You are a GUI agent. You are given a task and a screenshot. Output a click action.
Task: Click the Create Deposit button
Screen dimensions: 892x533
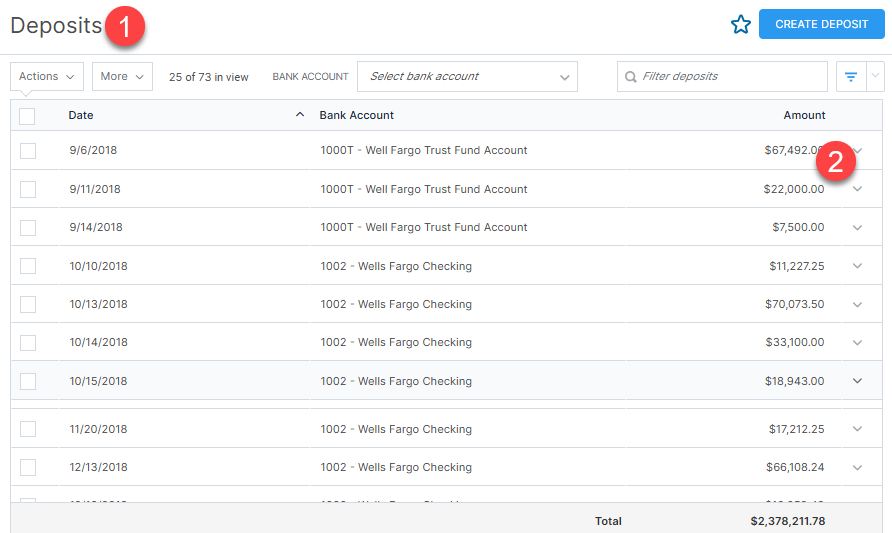click(x=821, y=25)
